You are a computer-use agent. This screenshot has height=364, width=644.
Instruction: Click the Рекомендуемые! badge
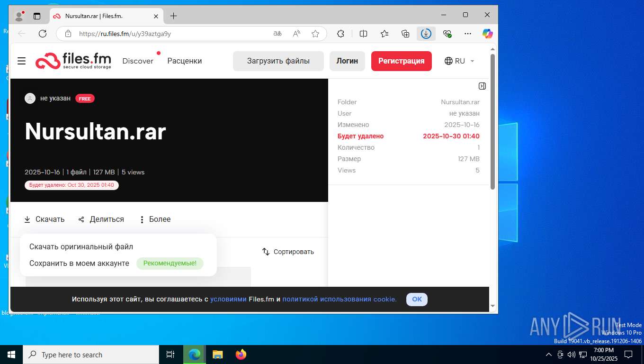tap(170, 264)
